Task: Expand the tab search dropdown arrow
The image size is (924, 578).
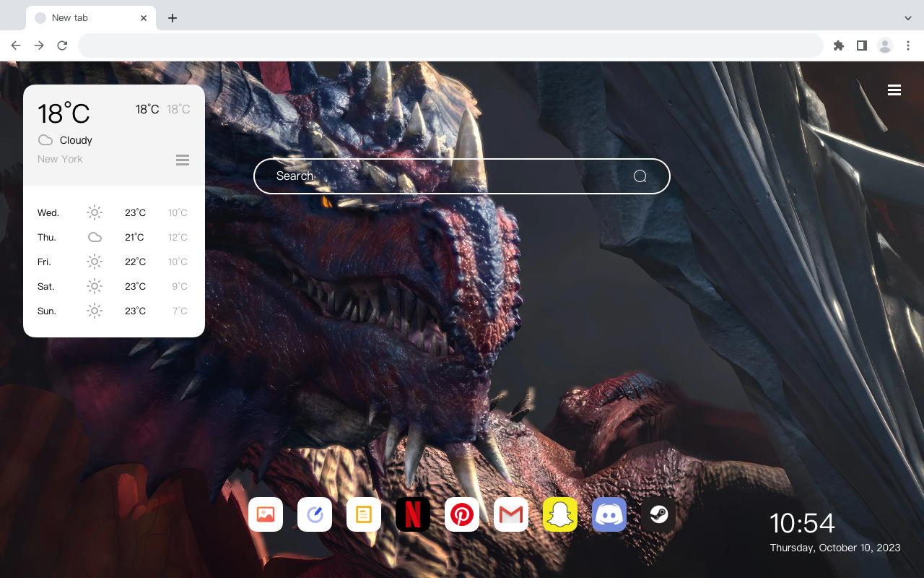Action: pos(908,18)
